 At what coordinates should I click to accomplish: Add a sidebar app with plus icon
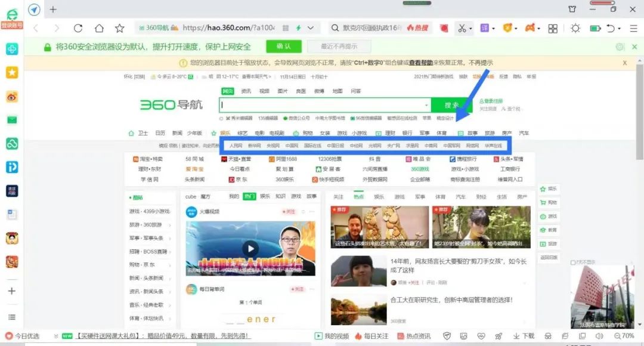tap(12, 291)
